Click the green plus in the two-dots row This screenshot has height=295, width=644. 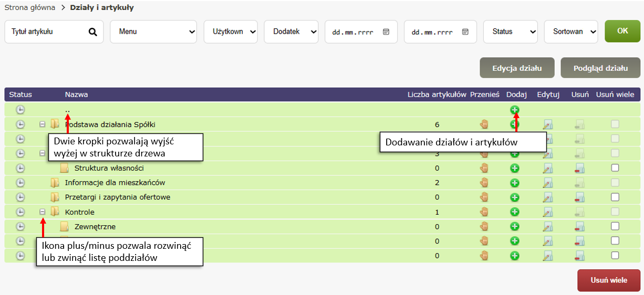click(514, 110)
